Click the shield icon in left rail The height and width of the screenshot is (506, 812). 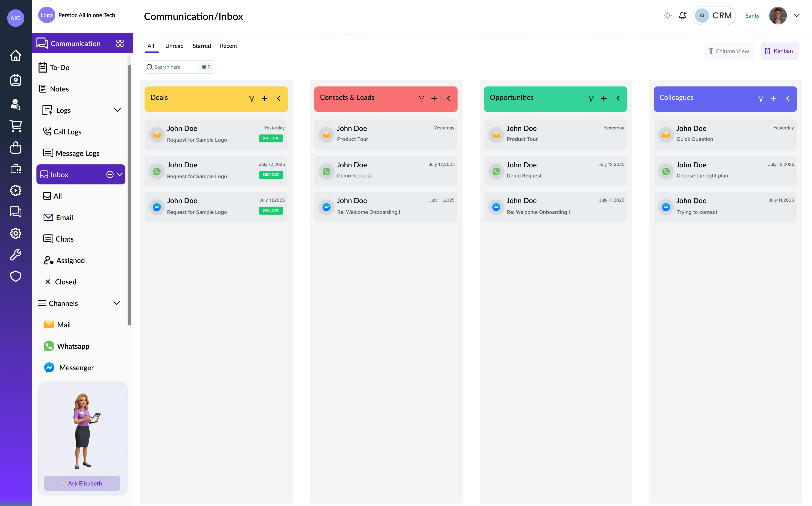15,276
